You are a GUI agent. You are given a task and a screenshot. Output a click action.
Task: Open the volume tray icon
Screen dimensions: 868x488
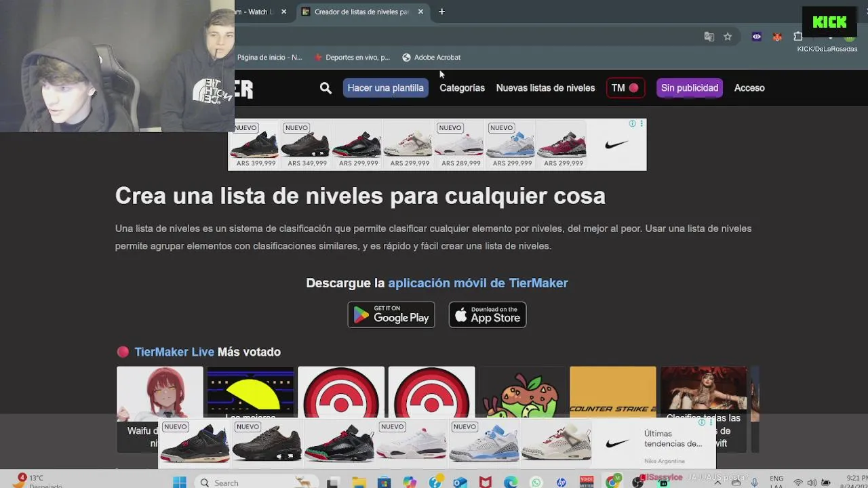pyautogui.click(x=812, y=483)
